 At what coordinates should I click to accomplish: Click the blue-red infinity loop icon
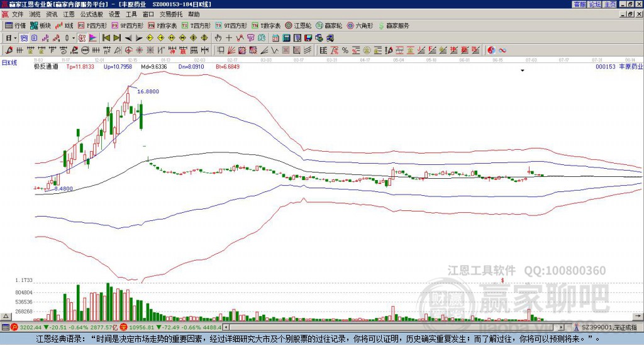[502, 50]
